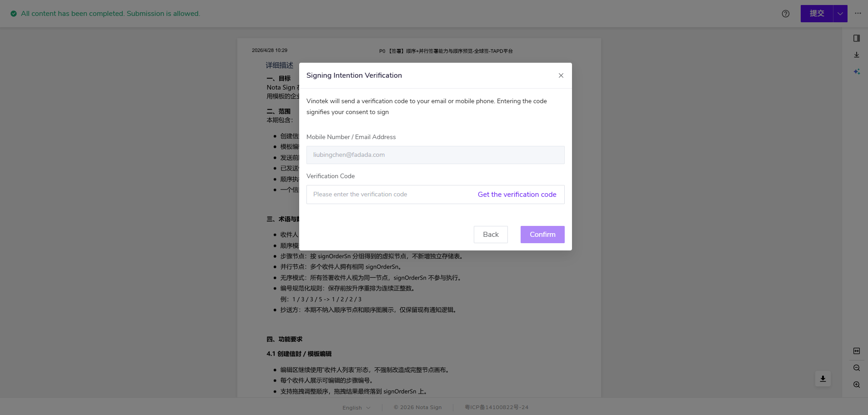The height and width of the screenshot is (415, 868).
Task: Open the AI sparkle assistant icon
Action: click(856, 71)
